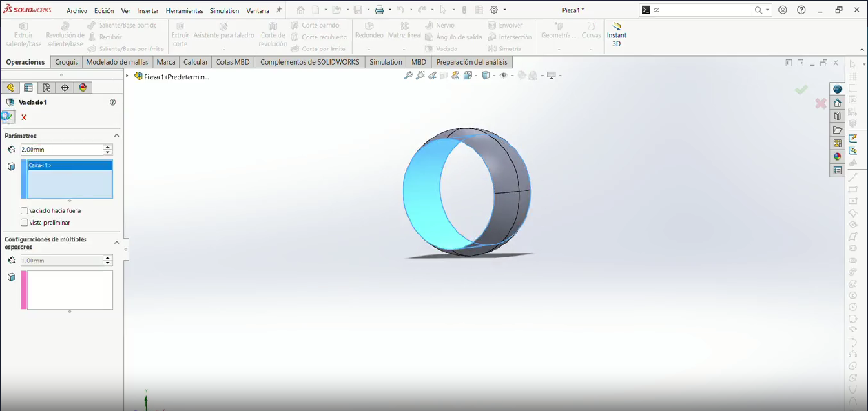Open help for the Vaciado1 property panel
This screenshot has height=411, width=868.
coord(113,102)
